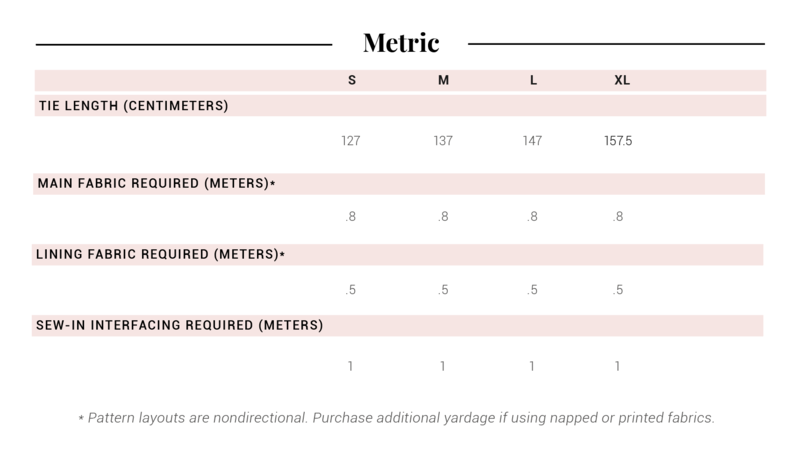Image resolution: width=800 pixels, height=451 pixels.
Task: Select the M size column header
Action: point(443,80)
